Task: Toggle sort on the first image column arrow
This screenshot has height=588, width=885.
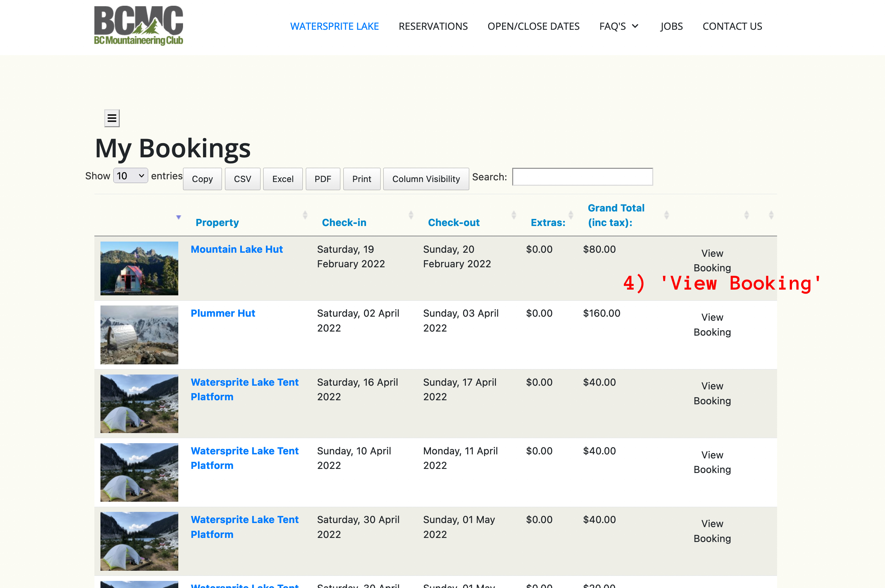Action: coord(179,217)
